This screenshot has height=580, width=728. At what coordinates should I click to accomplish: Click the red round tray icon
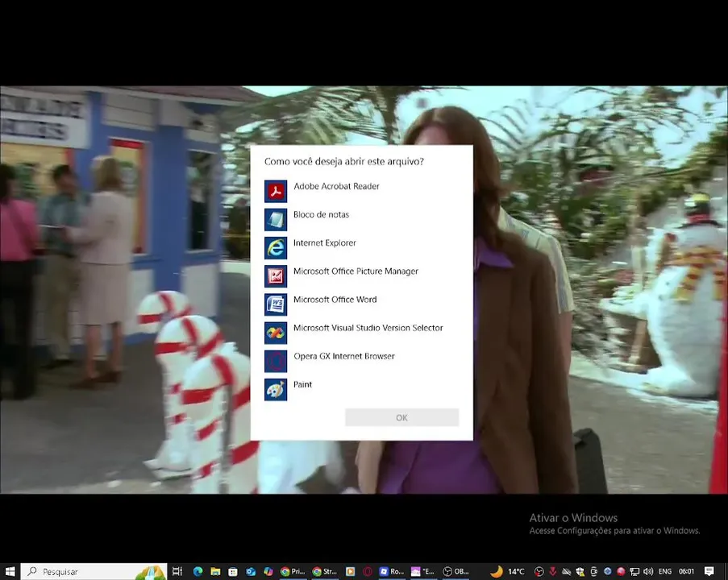pos(621,571)
